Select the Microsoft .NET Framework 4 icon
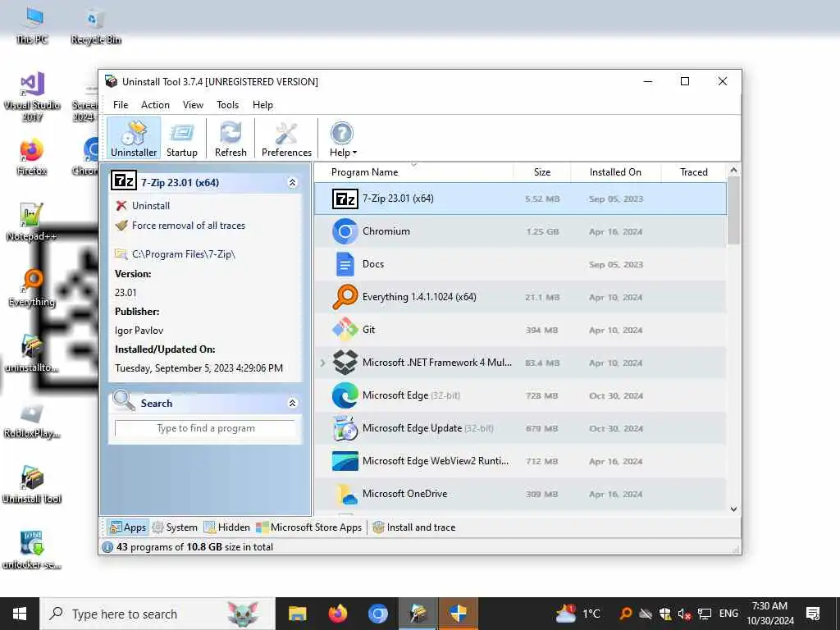This screenshot has width=840, height=630. coord(345,362)
